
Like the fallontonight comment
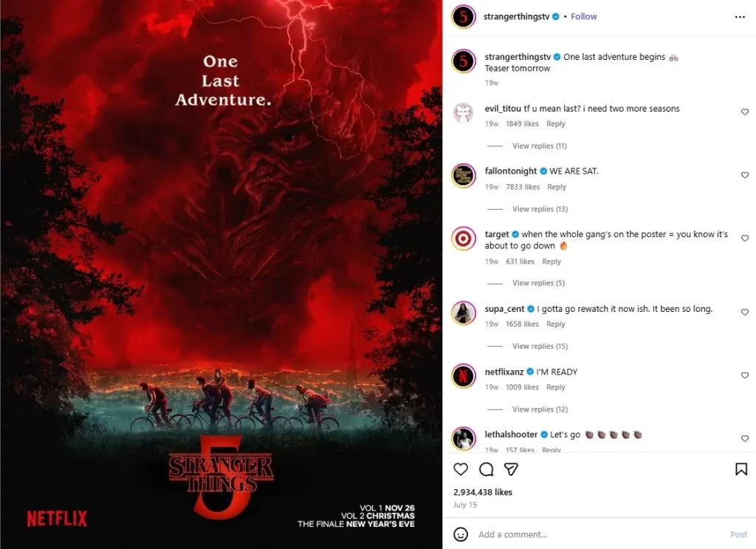tap(744, 175)
